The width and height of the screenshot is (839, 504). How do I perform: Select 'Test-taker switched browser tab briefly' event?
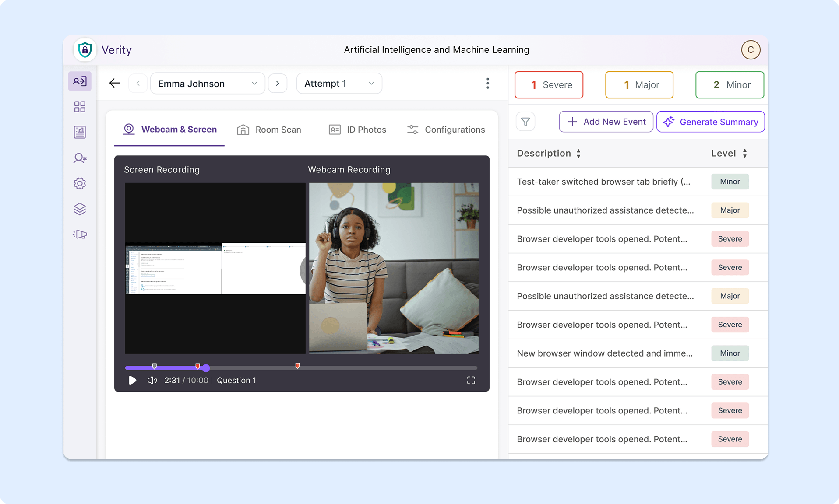click(638, 182)
